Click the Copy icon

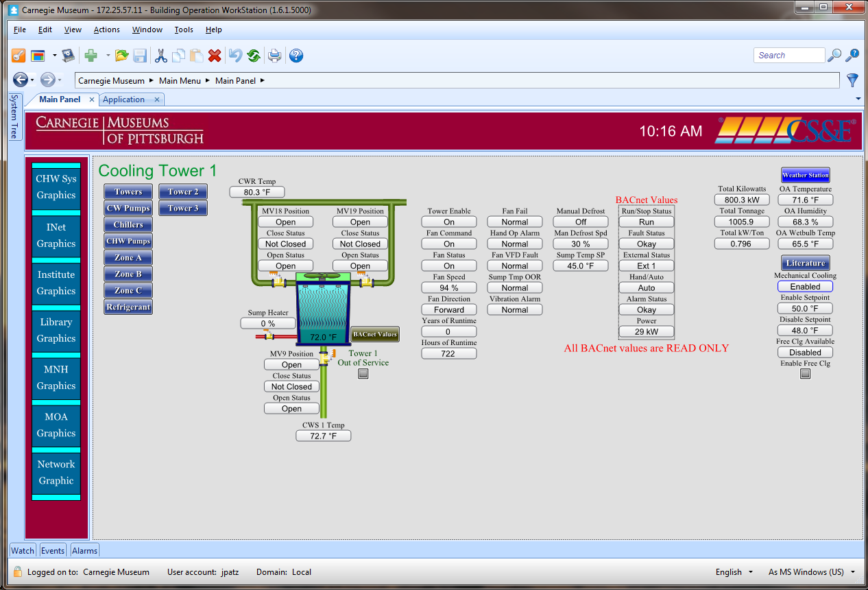pyautogui.click(x=179, y=56)
